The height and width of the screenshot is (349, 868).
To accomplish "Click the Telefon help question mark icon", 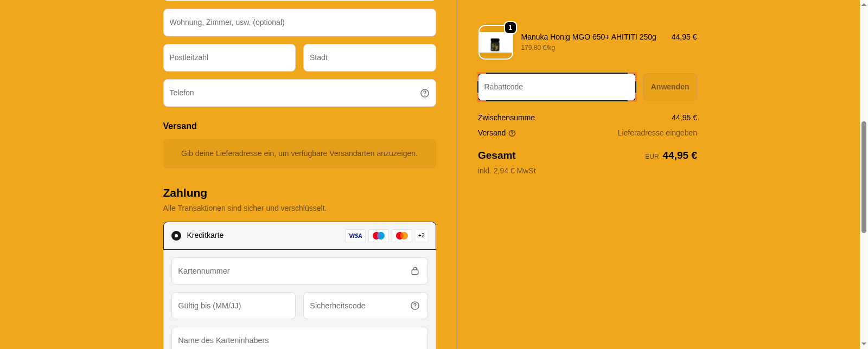I will click(425, 93).
